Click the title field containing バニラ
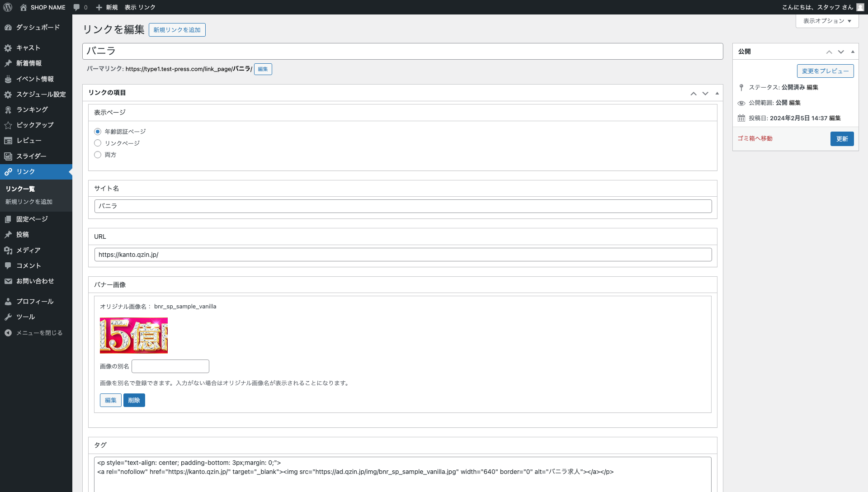Viewport: 868px width, 492px height. [x=402, y=51]
